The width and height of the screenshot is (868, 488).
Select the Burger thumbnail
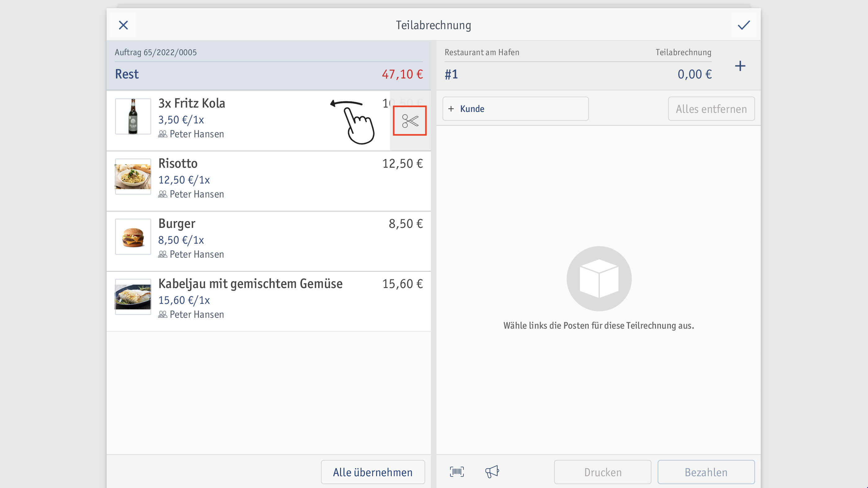coord(133,237)
